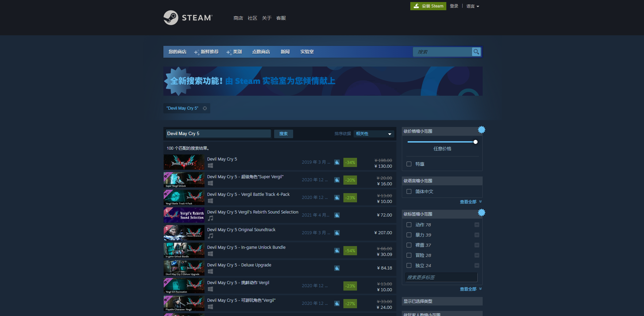This screenshot has height=316, width=644.
Task: Collapse the 依语言缩小范围 panel header
Action: [x=442, y=181]
